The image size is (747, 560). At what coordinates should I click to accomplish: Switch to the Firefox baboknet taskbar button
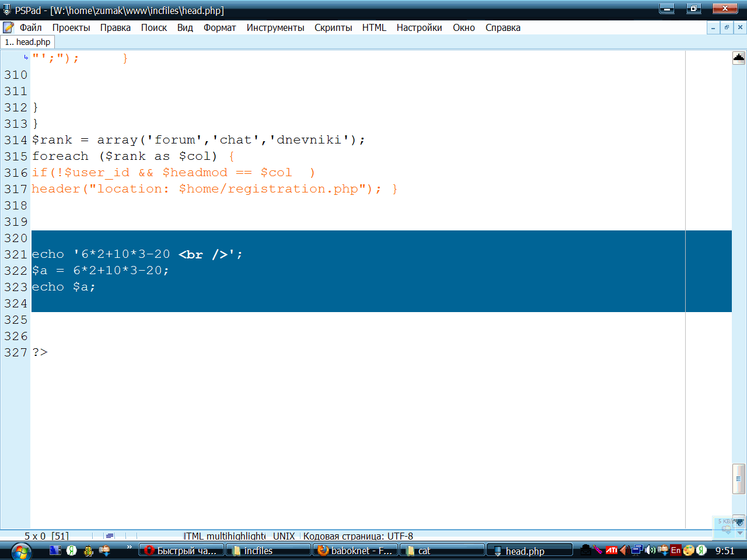tap(355, 551)
